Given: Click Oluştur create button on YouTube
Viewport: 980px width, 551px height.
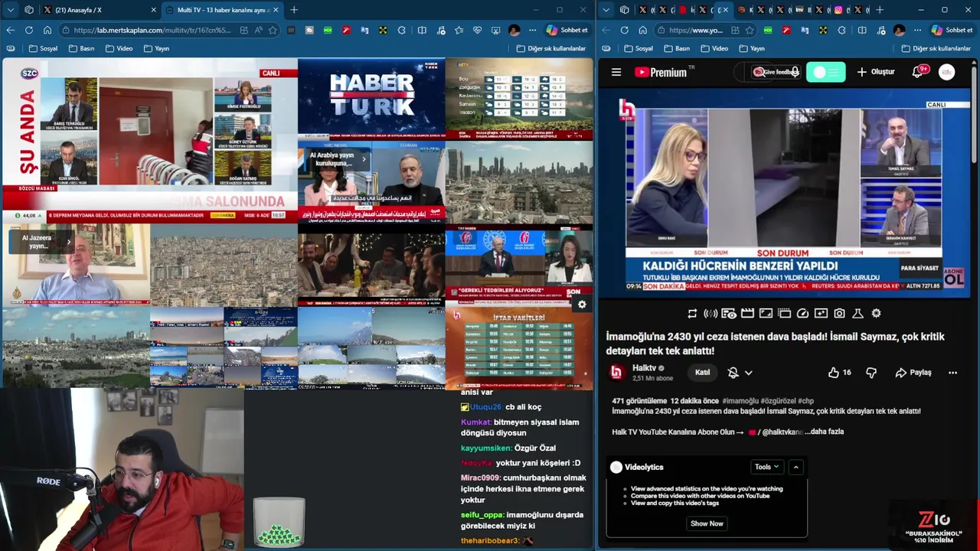Looking at the screenshot, I should click(876, 72).
